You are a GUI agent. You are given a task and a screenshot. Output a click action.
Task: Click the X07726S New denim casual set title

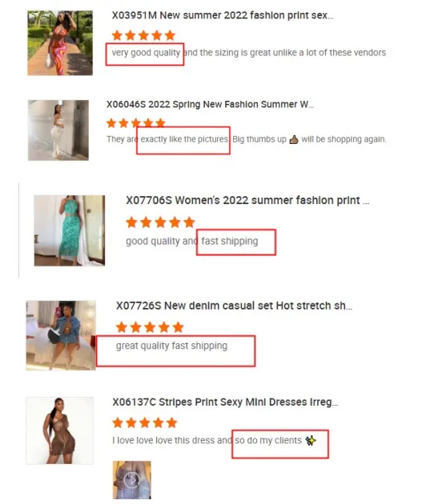click(234, 306)
